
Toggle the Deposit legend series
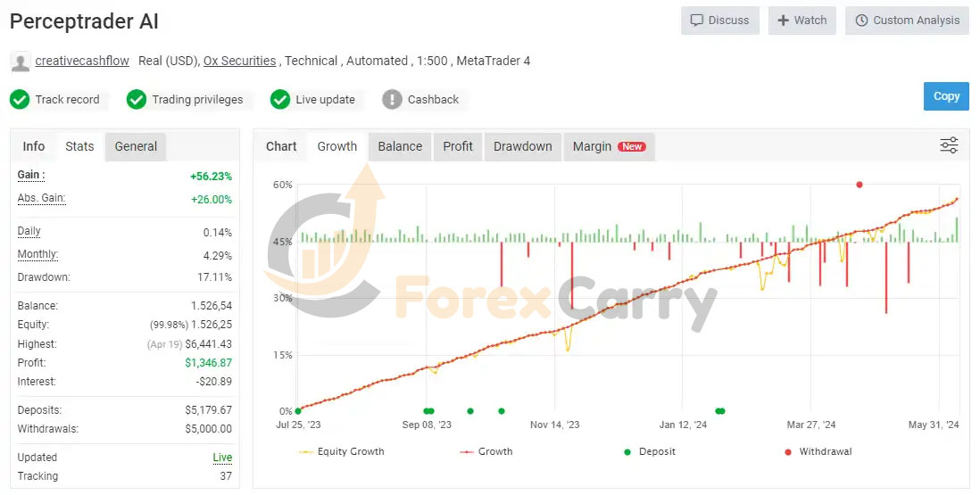point(650,451)
